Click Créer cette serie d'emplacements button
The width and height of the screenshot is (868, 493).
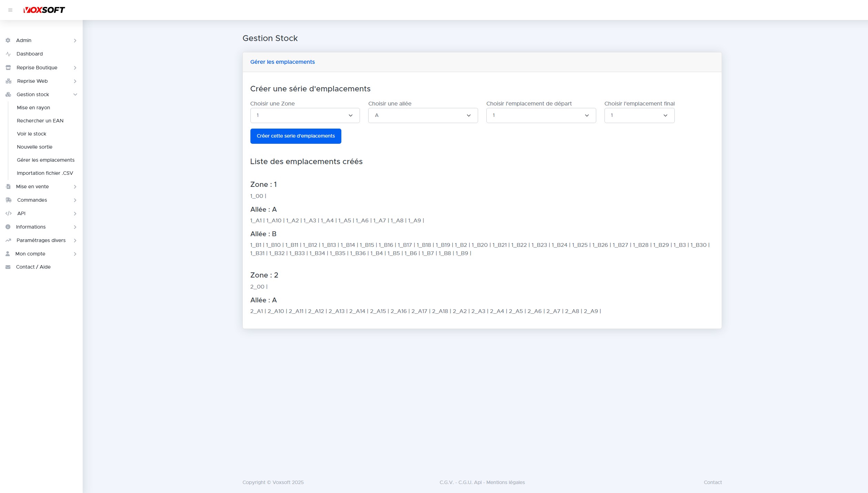(296, 136)
